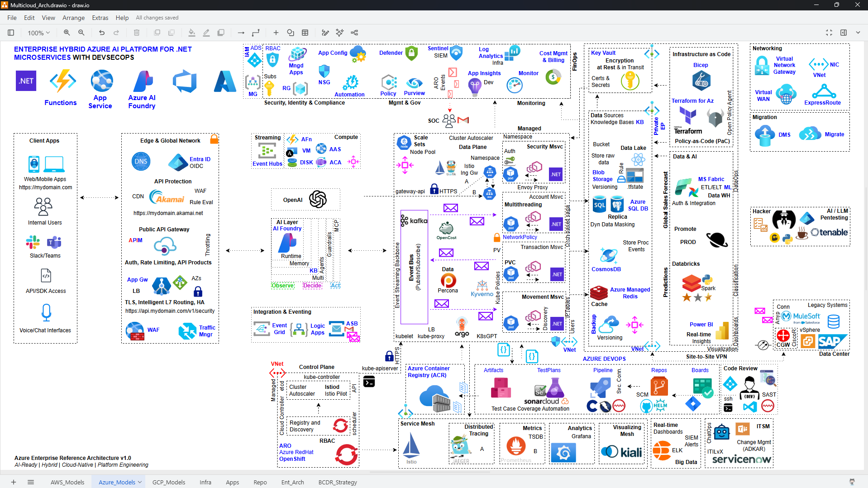The image size is (868, 488).
Task: Select the freehand drawing tool
Action: (x=325, y=33)
